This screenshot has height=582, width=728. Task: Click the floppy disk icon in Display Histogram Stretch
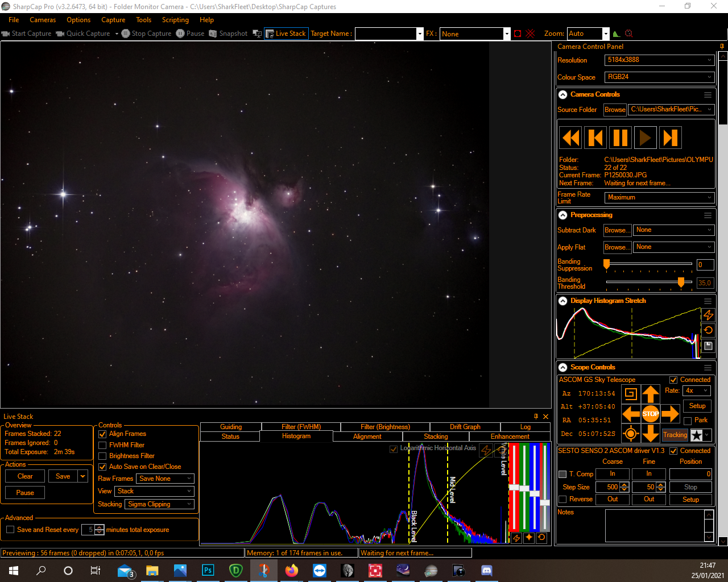(x=708, y=346)
